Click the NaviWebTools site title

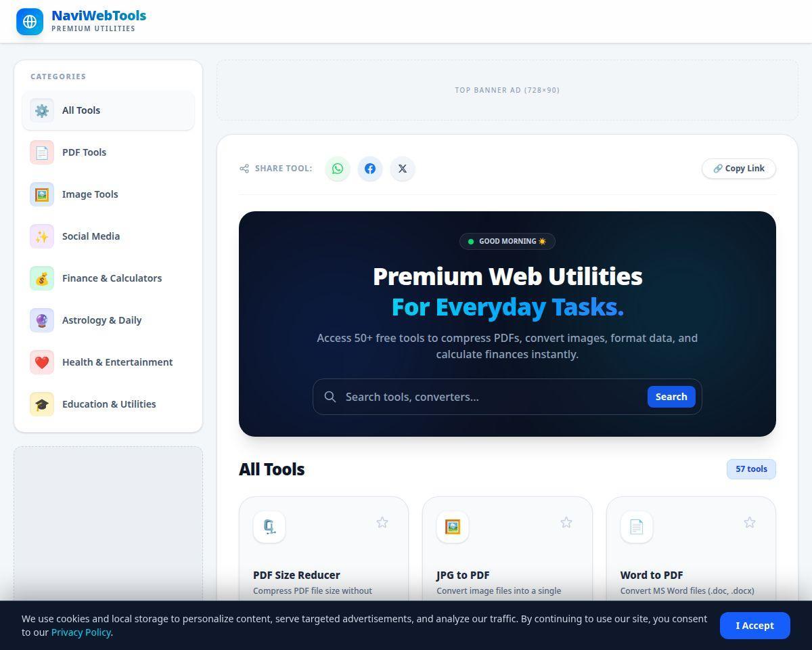pyautogui.click(x=99, y=16)
